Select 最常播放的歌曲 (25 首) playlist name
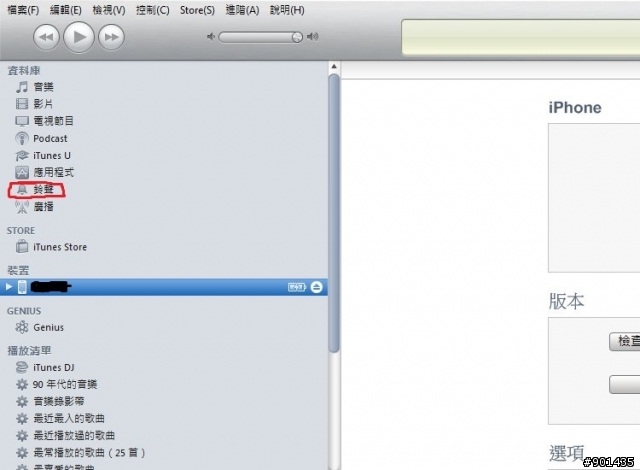This screenshot has height=470, width=640. tap(89, 453)
